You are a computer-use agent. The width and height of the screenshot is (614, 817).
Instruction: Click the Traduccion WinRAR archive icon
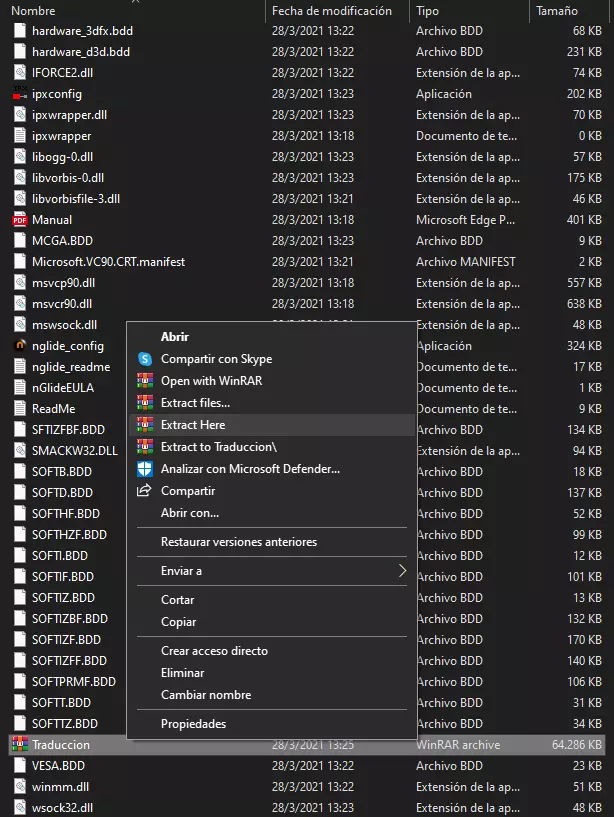19,745
